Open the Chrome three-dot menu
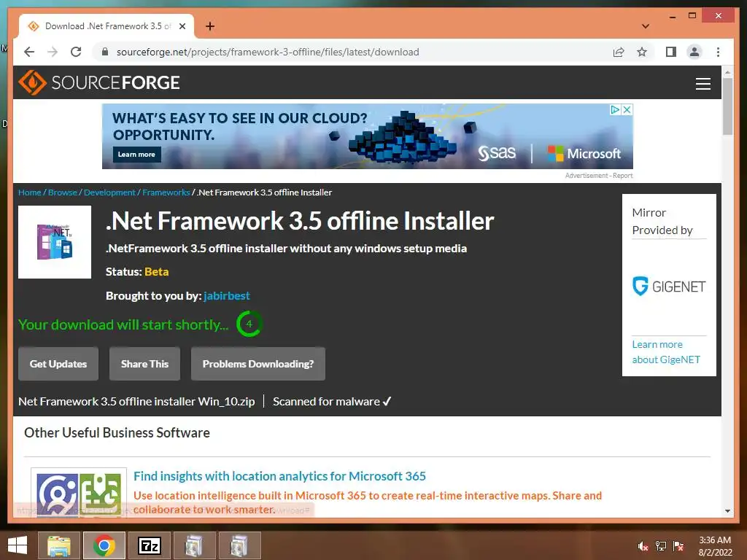 718,52
